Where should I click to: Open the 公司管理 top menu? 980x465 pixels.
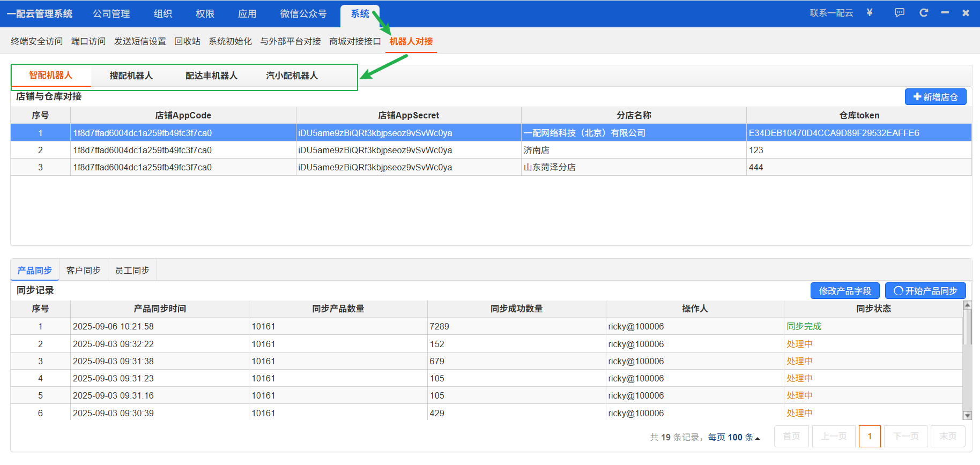[112, 14]
